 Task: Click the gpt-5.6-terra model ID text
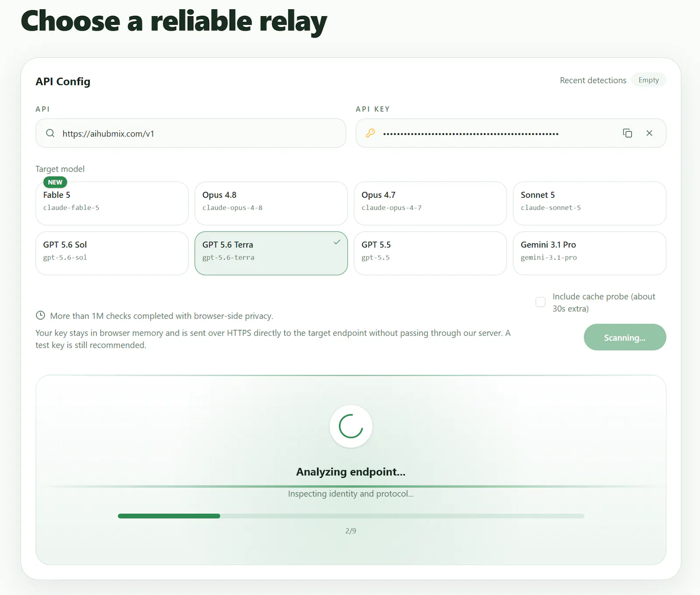(x=228, y=258)
